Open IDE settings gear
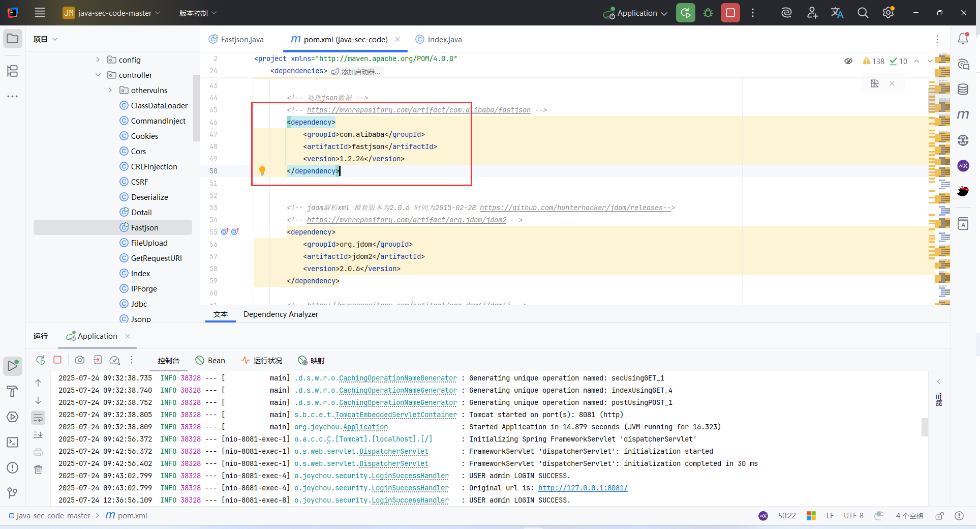This screenshot has height=529, width=980. [x=888, y=13]
